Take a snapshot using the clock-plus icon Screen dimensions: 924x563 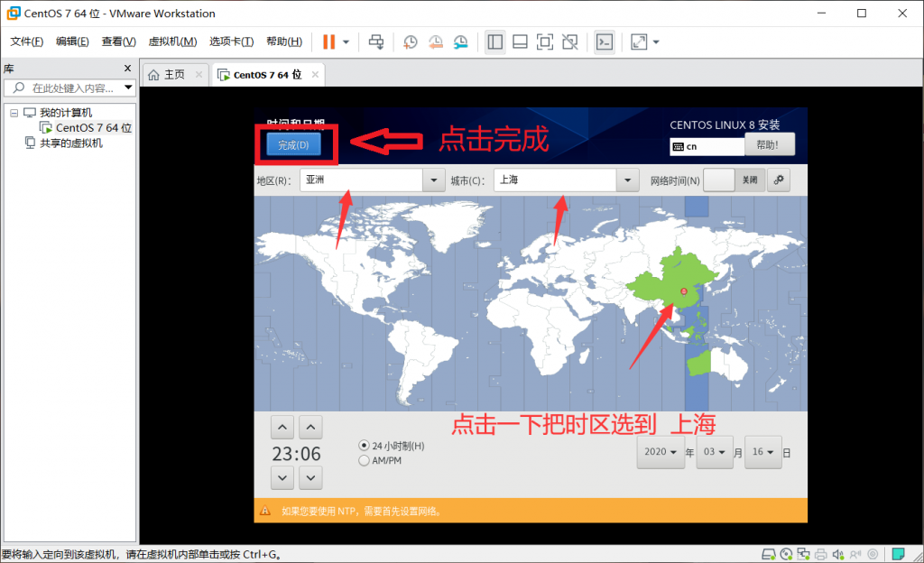(411, 42)
